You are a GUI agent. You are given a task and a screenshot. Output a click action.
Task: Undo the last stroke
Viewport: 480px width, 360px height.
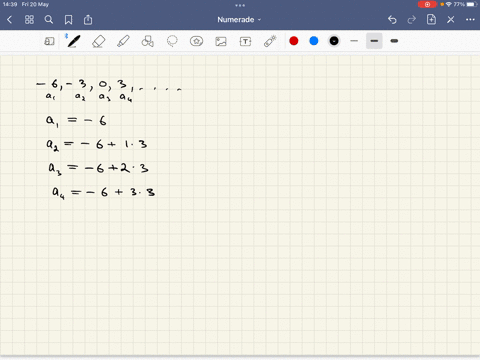point(392,20)
